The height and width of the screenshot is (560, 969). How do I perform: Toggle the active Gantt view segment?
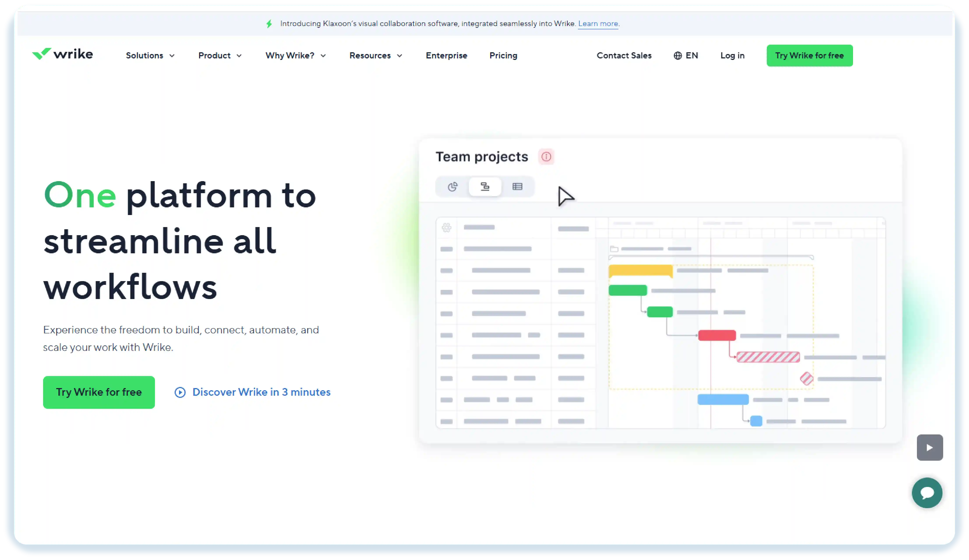coord(485,187)
